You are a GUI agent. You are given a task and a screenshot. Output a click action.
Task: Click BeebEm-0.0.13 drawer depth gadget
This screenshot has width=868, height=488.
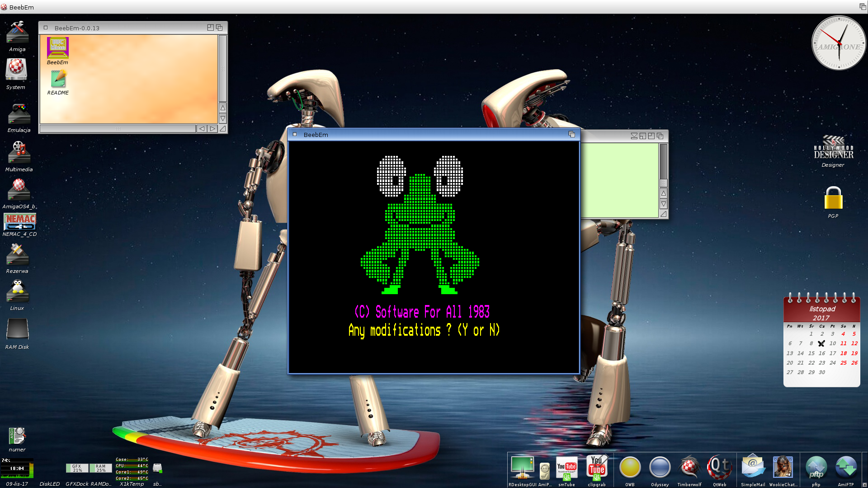pyautogui.click(x=219, y=28)
